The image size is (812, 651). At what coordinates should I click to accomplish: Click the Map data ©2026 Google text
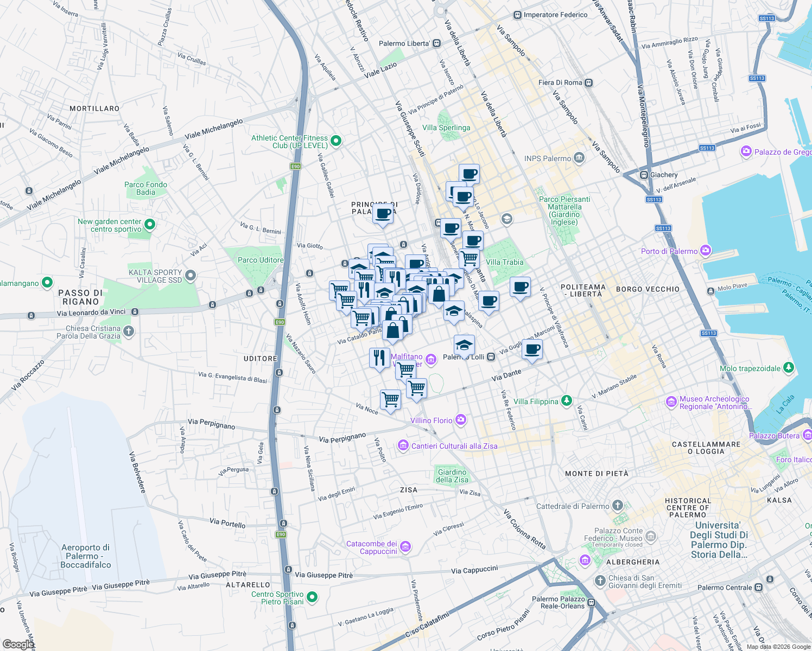coord(777,646)
